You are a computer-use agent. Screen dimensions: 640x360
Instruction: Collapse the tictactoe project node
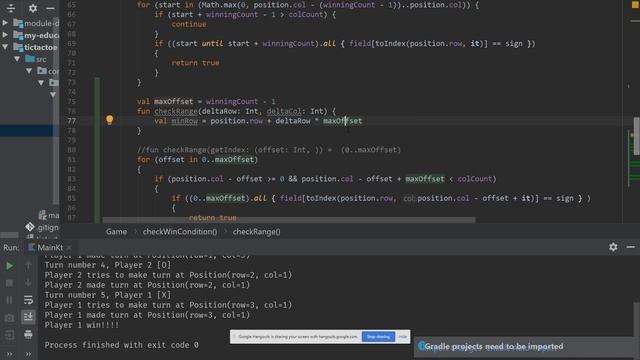point(5,47)
